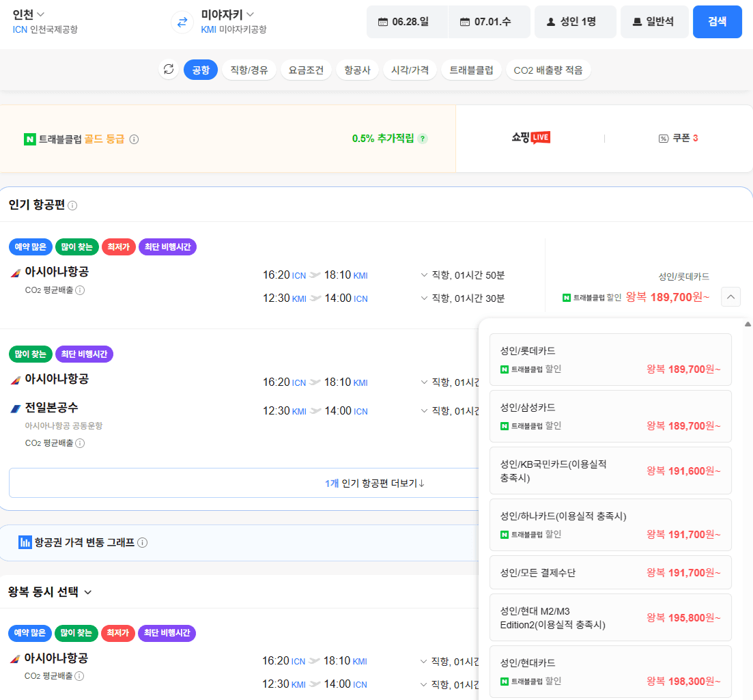Change the 07.01.수 return date
The width and height of the screenshot is (753, 700).
pos(489,22)
